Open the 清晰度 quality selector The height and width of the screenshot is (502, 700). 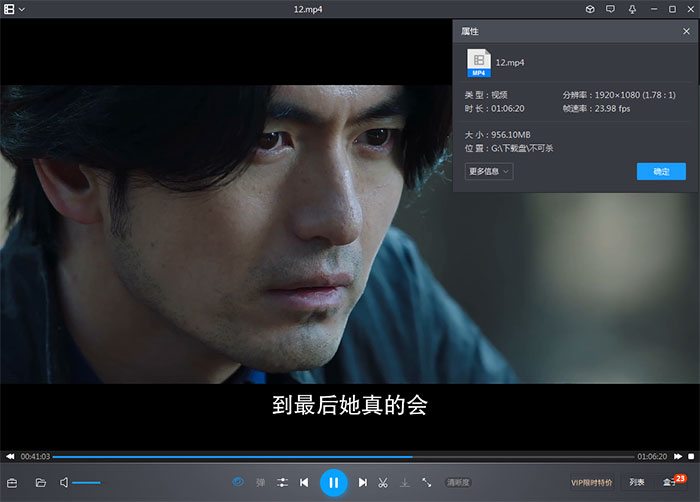pyautogui.click(x=458, y=482)
